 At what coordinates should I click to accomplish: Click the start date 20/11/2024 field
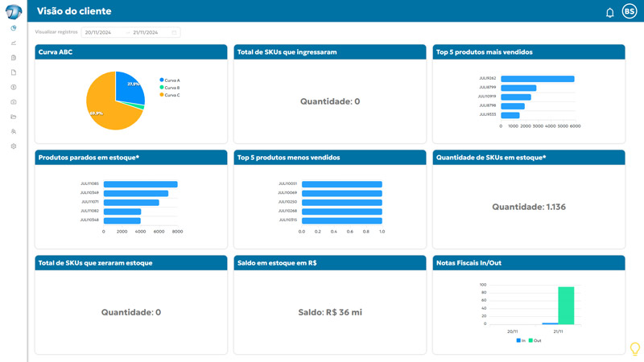pos(102,32)
